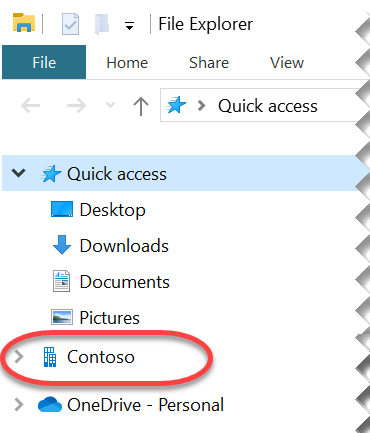Click the Forward navigation arrow

pos(76,106)
